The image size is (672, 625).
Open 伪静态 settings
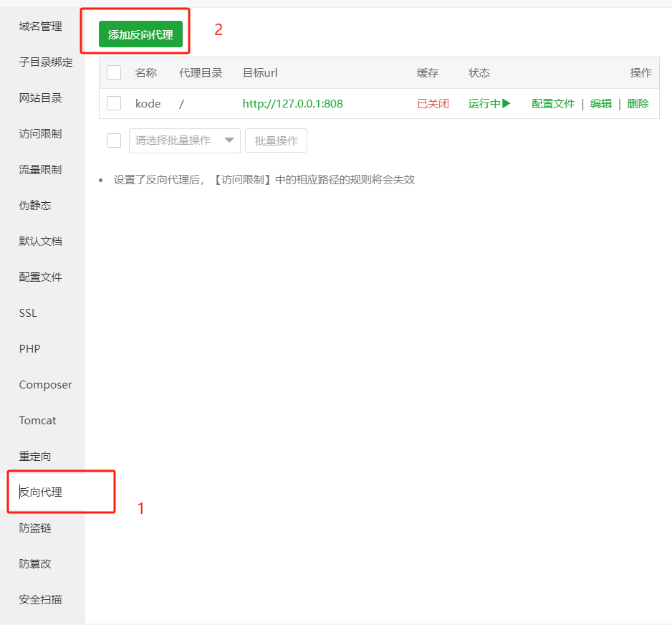(x=35, y=206)
